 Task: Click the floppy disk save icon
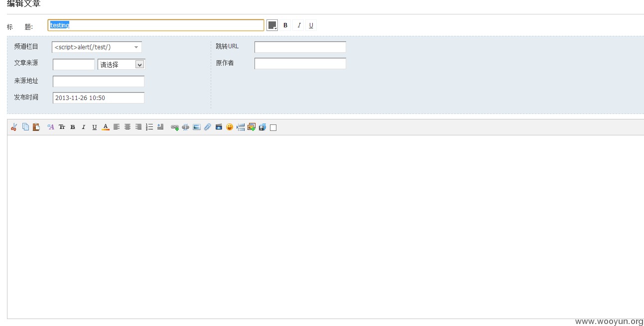click(x=262, y=127)
